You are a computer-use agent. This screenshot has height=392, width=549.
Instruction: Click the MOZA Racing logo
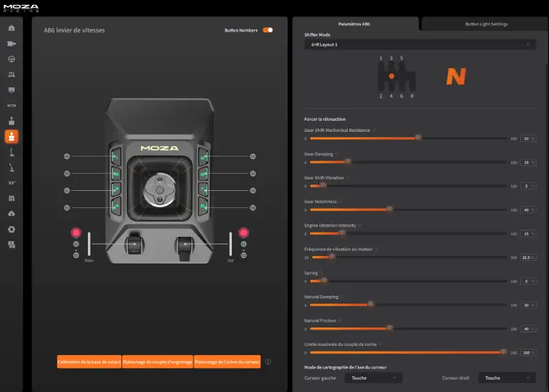pos(21,8)
